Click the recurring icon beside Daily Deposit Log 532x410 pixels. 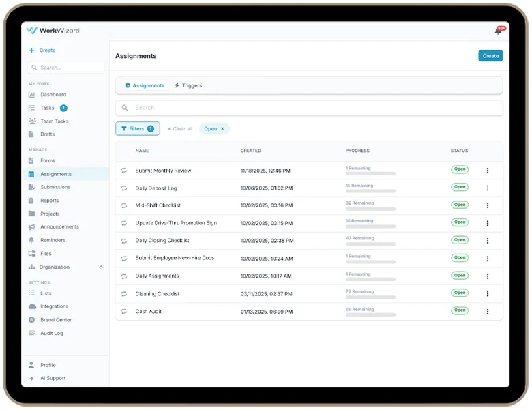tap(124, 188)
